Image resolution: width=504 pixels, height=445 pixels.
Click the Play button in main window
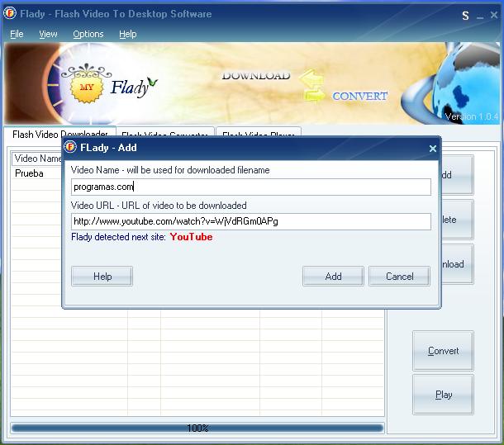(443, 395)
